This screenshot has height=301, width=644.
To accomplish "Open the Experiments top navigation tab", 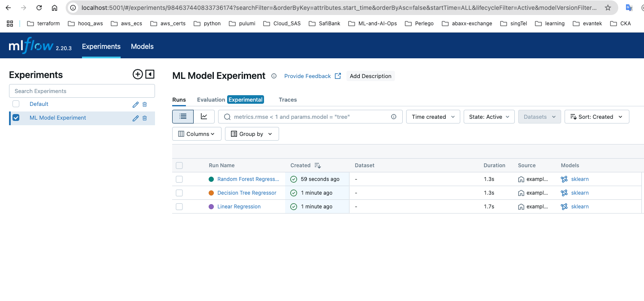I will [101, 46].
